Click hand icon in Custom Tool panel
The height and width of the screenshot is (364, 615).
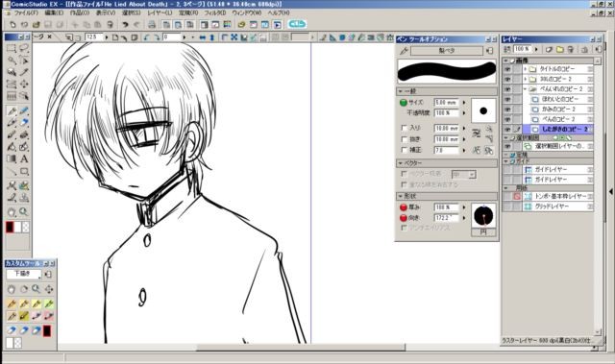pyautogui.click(x=12, y=289)
